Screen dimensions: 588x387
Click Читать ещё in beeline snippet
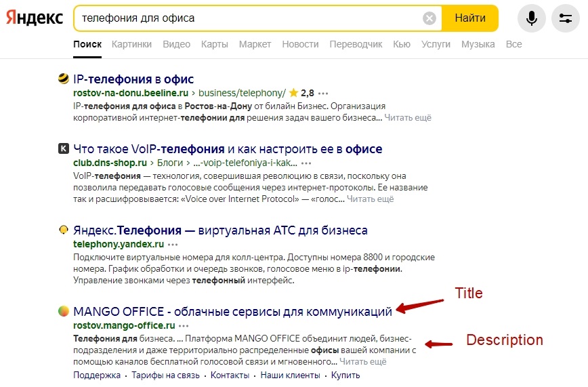click(408, 118)
